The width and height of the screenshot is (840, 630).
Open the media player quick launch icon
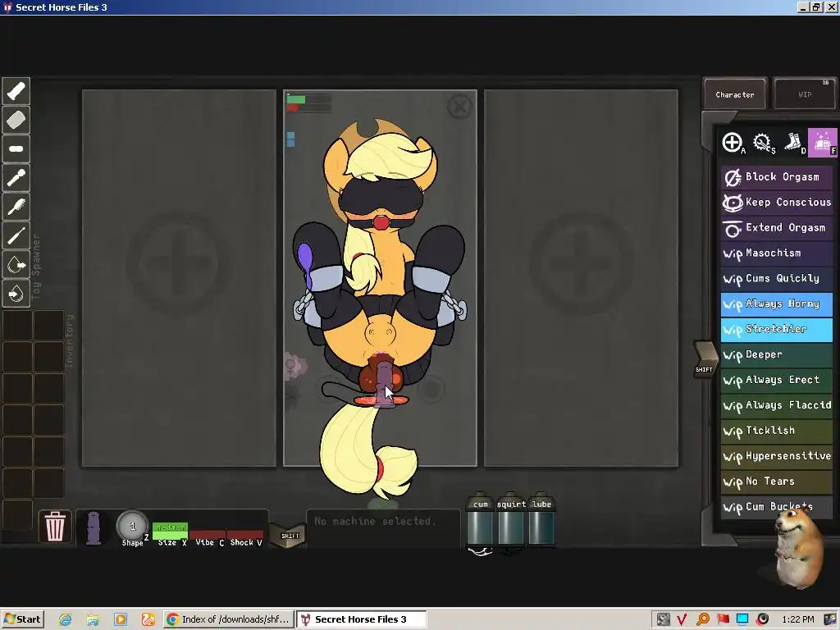[x=121, y=620]
